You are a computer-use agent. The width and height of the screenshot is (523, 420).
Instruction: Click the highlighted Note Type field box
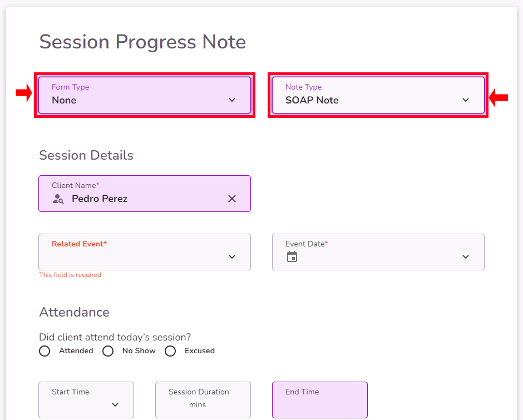click(x=378, y=95)
